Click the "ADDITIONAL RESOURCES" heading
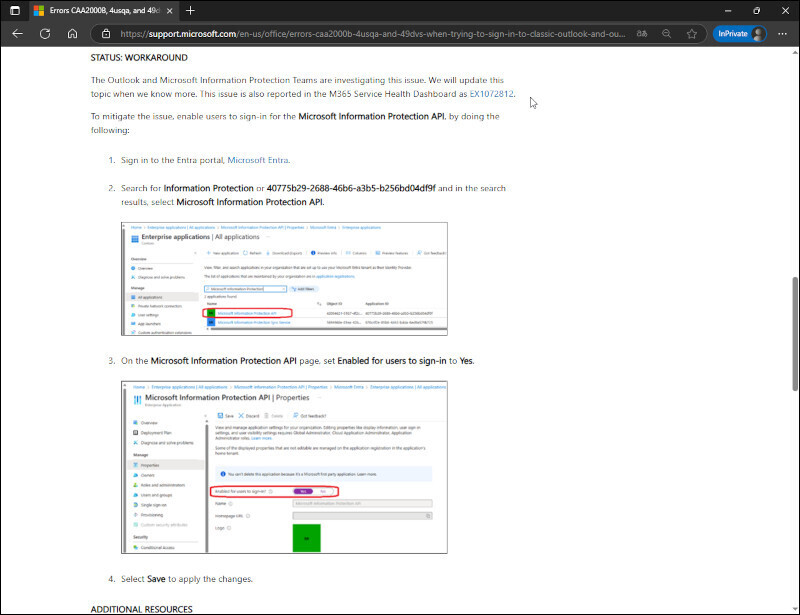 pyautogui.click(x=142, y=609)
